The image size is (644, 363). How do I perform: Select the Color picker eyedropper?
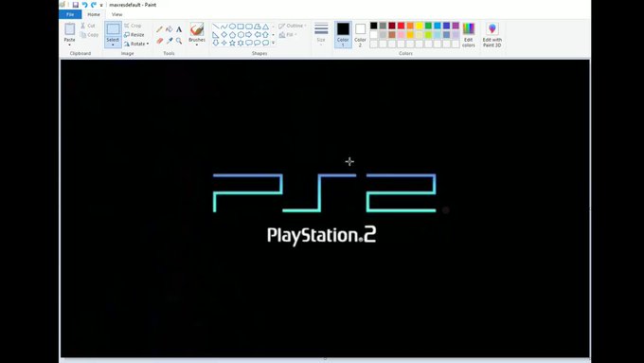click(x=170, y=41)
